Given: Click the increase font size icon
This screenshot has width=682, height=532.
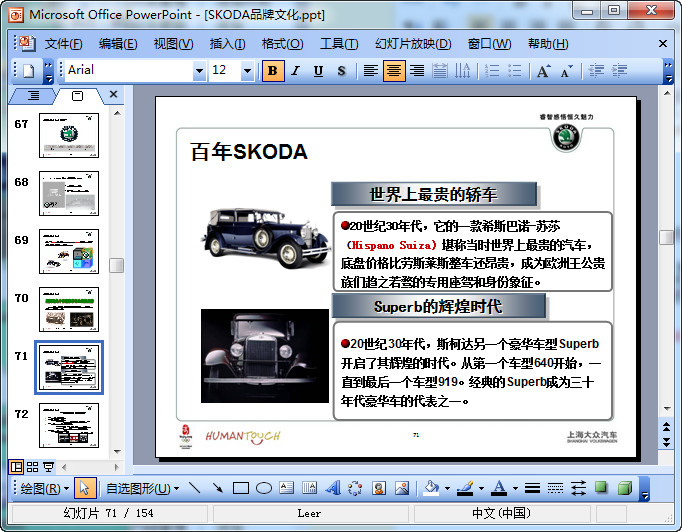Looking at the screenshot, I should pos(543,71).
